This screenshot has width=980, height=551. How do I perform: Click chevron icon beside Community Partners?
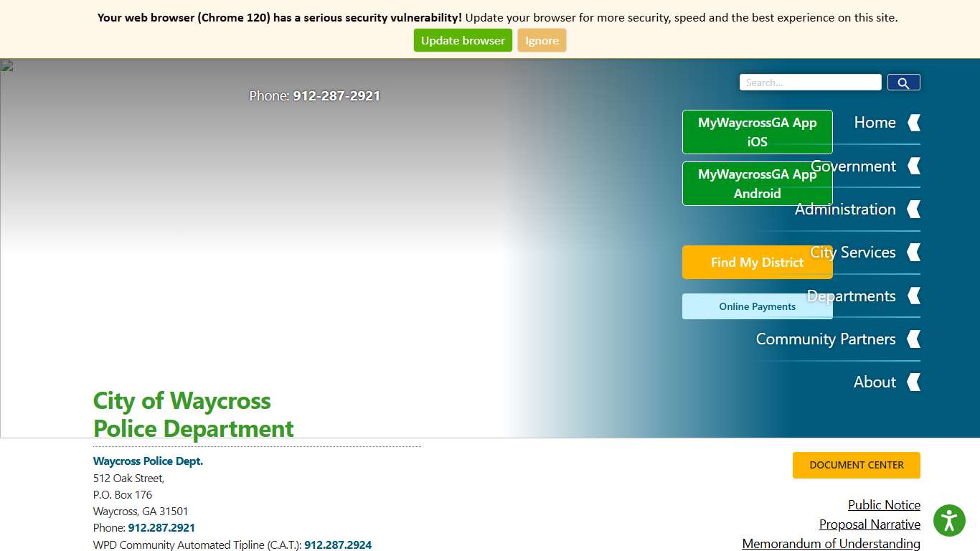click(x=914, y=339)
